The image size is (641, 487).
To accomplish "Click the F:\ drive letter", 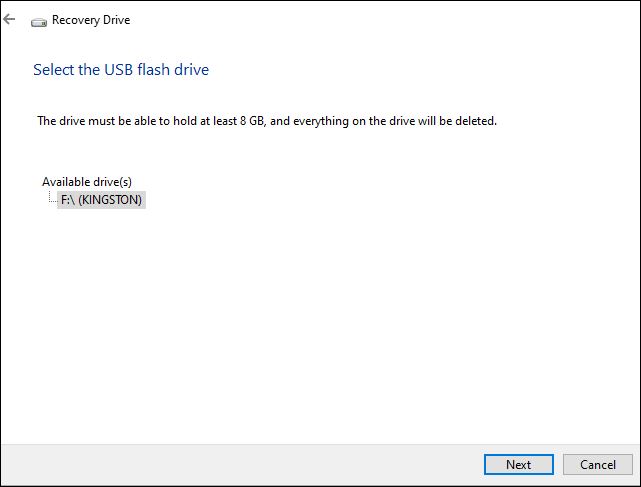I will [68, 200].
